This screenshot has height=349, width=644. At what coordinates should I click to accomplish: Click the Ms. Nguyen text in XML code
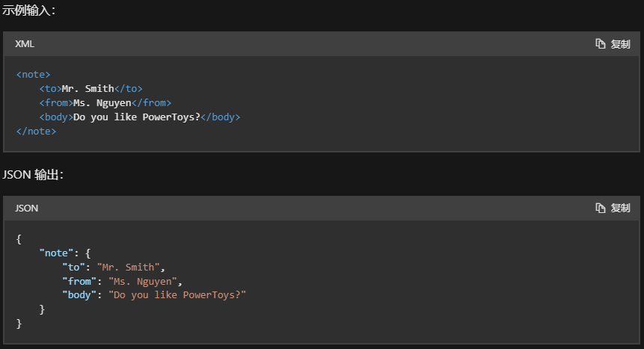pos(102,103)
